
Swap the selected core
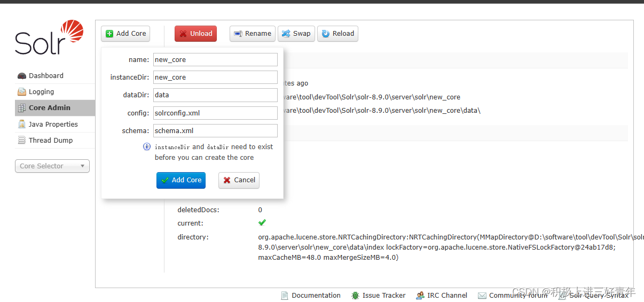(296, 34)
